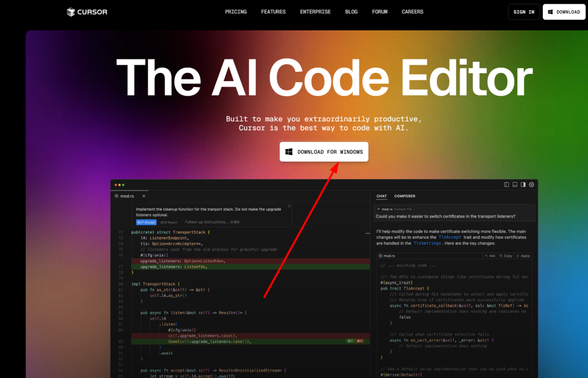Click the 'The AI Code Editor' headline
This screenshot has width=588, height=378.
click(x=324, y=78)
